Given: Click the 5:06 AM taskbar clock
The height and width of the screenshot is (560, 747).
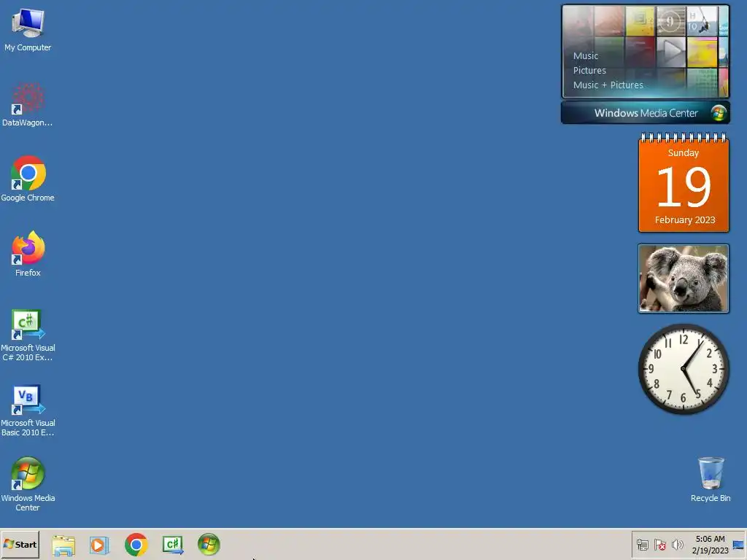Looking at the screenshot, I should click(x=710, y=544).
